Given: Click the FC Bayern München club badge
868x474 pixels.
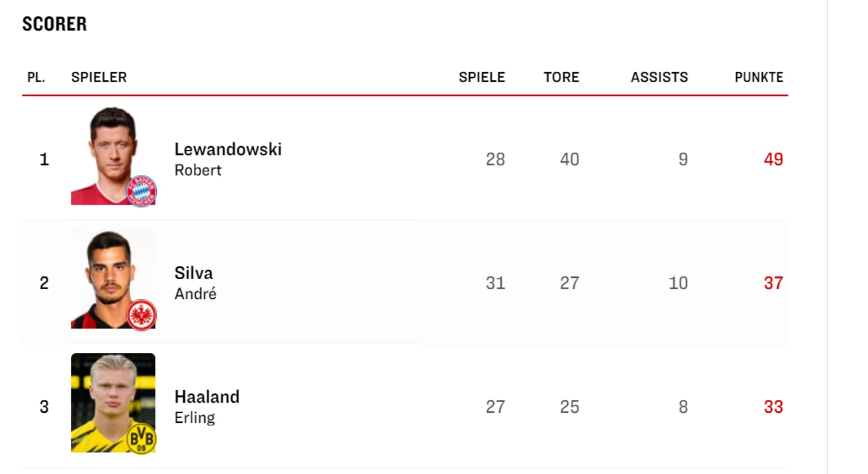Looking at the screenshot, I should click(x=141, y=191).
